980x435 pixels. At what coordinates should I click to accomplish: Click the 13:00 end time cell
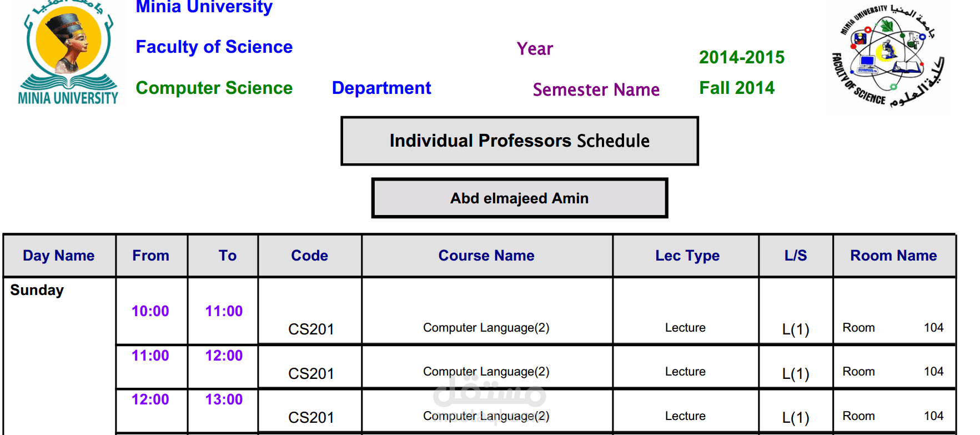pyautogui.click(x=224, y=399)
